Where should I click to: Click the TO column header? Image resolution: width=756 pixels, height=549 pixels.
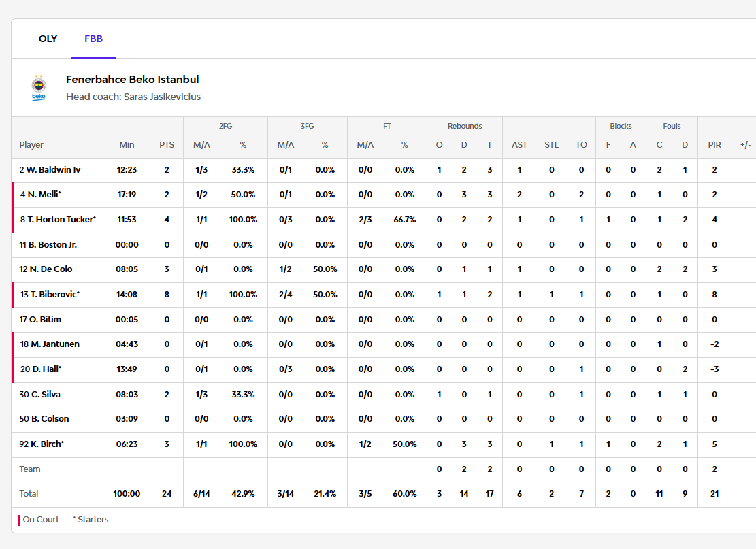point(582,145)
